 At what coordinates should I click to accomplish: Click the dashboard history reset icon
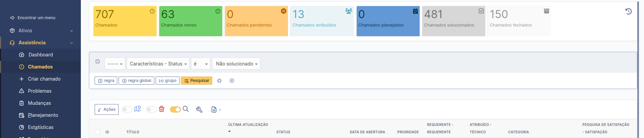pyautogui.click(x=629, y=11)
